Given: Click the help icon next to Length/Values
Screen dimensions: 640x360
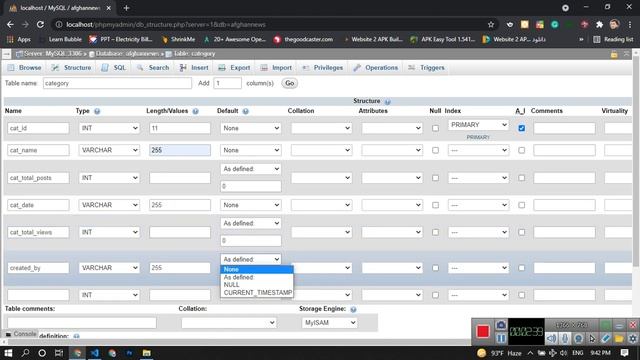Looking at the screenshot, I should (x=196, y=111).
